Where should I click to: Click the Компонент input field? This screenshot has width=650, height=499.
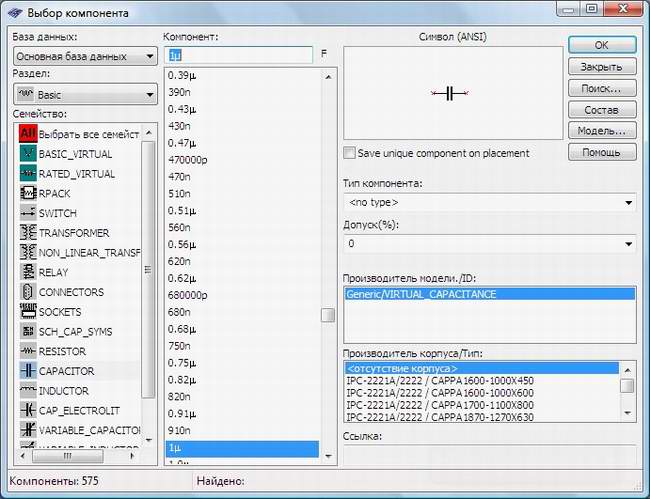(239, 55)
